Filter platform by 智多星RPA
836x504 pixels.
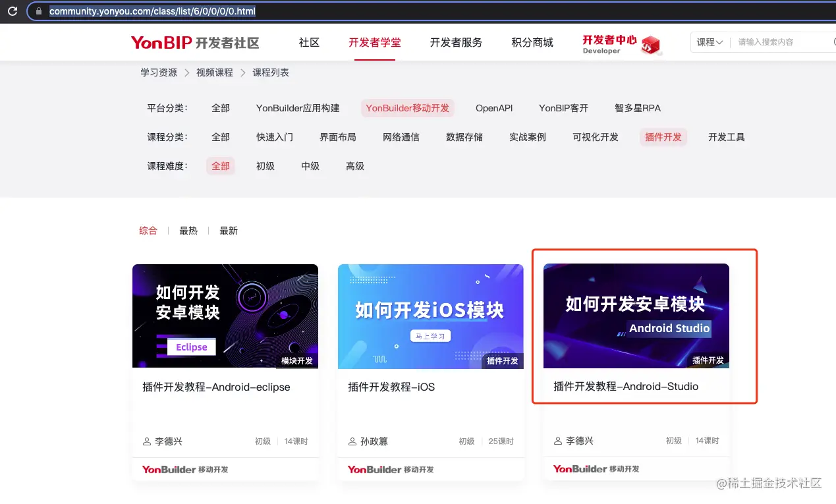[x=638, y=108]
